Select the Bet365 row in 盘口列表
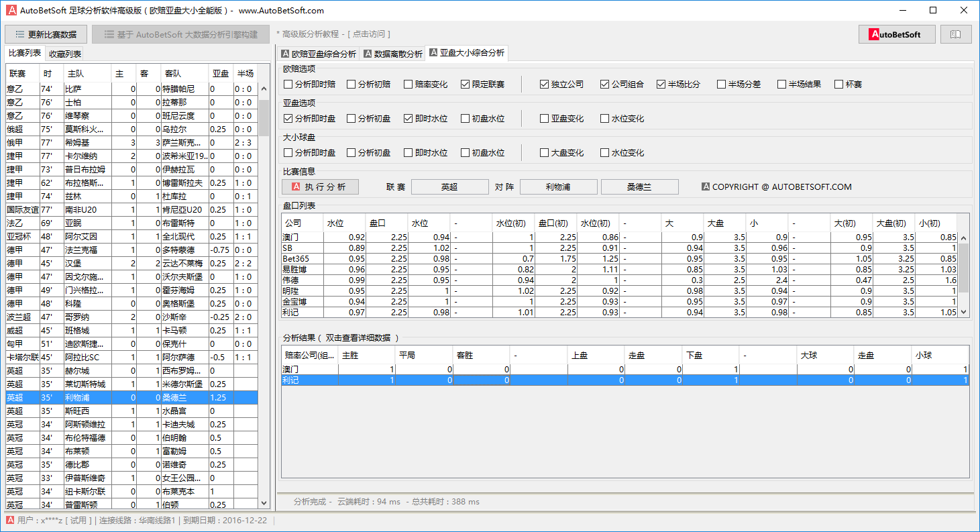Viewport: 980px width, 532px height. click(620, 259)
